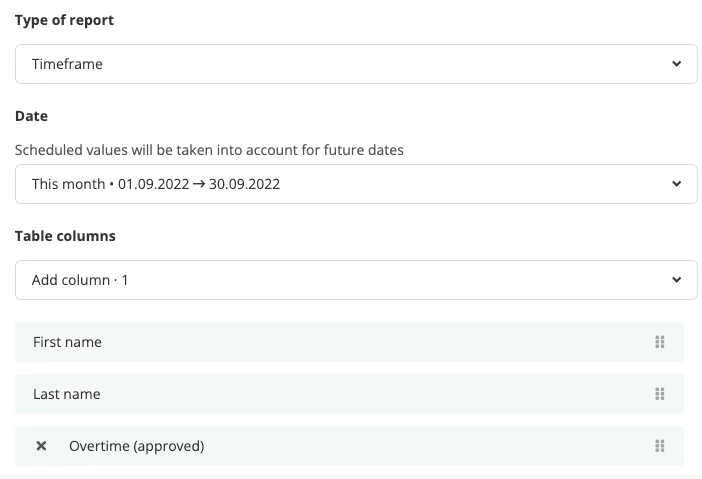Click the start date 01.09.2022
Screen dimensions: 702x479
[x=154, y=184]
